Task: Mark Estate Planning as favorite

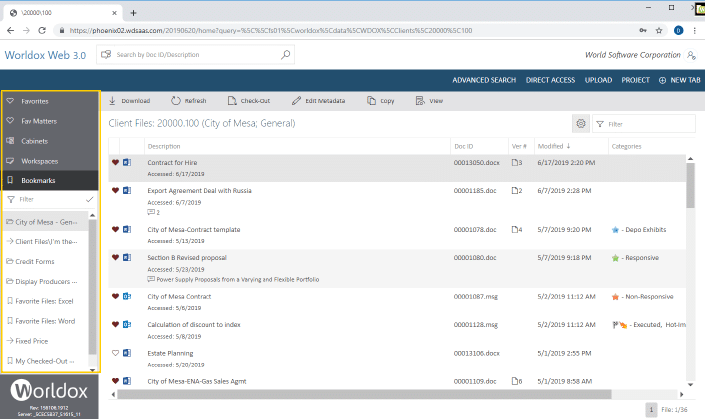Action: (x=116, y=353)
